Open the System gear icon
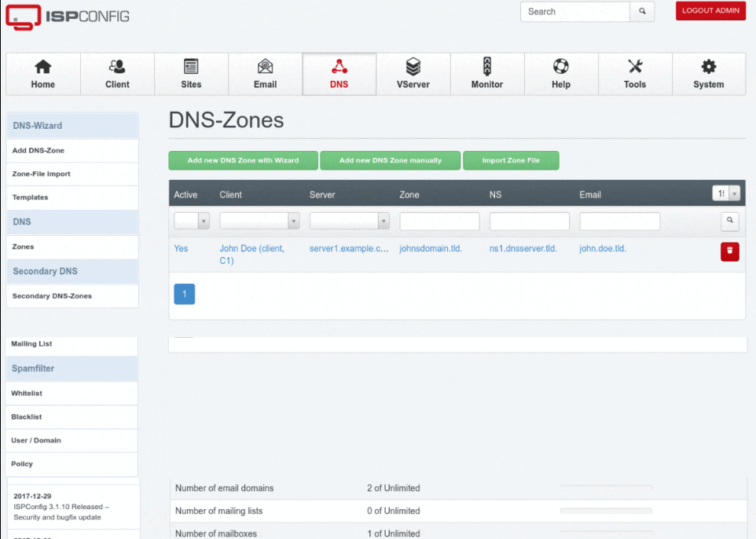 [709, 68]
